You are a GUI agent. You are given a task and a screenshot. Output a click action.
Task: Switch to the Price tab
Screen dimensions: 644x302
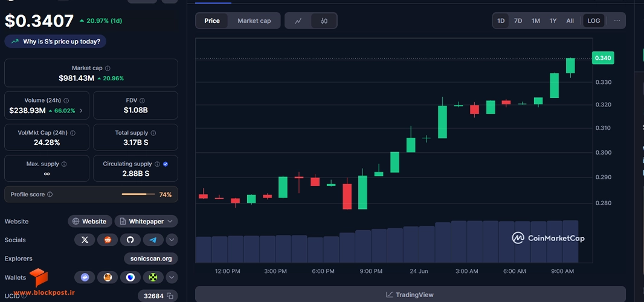pyautogui.click(x=212, y=21)
